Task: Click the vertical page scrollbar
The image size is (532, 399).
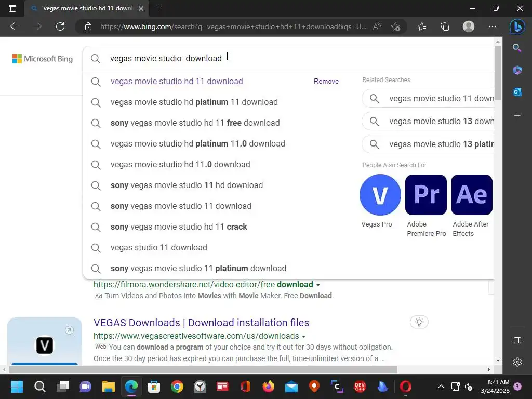Action: (498, 73)
